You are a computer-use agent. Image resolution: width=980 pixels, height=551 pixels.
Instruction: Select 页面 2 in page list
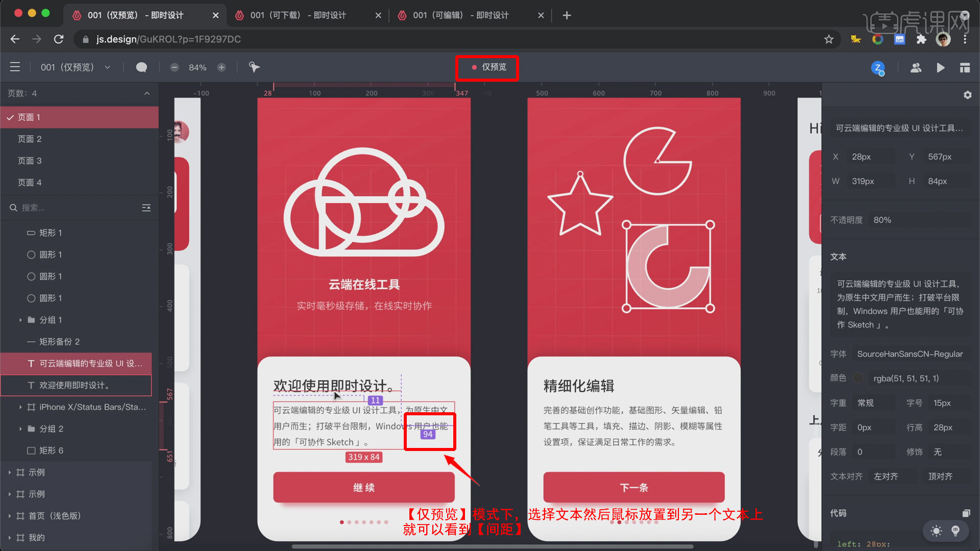[x=79, y=139]
